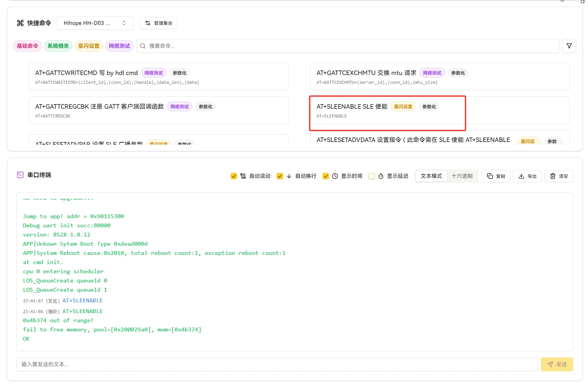
Task: Select the AT+SLEENABLE SLE 使能 command card
Action: 440,110
